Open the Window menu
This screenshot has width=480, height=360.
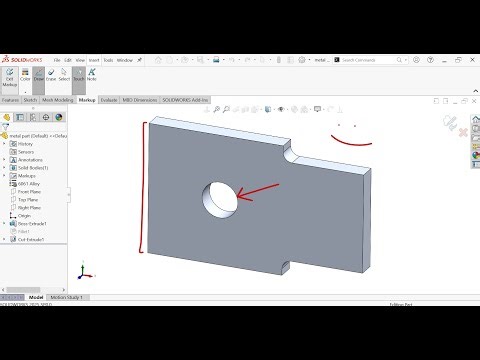tap(125, 60)
